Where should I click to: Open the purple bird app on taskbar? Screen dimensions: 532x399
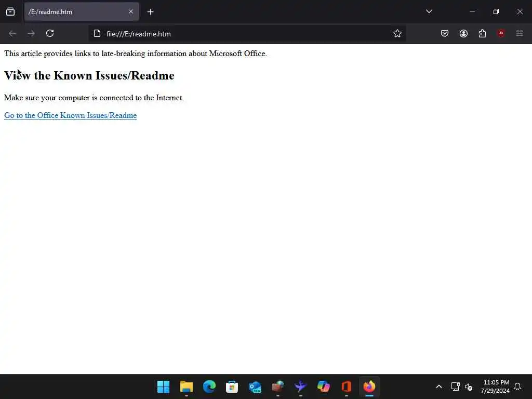pos(301,387)
